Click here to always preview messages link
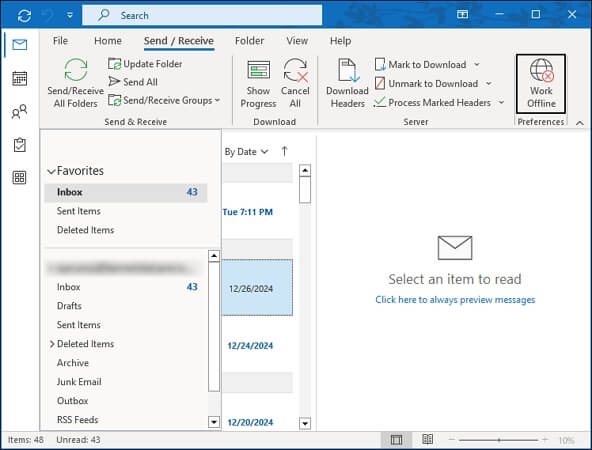 [x=455, y=300]
